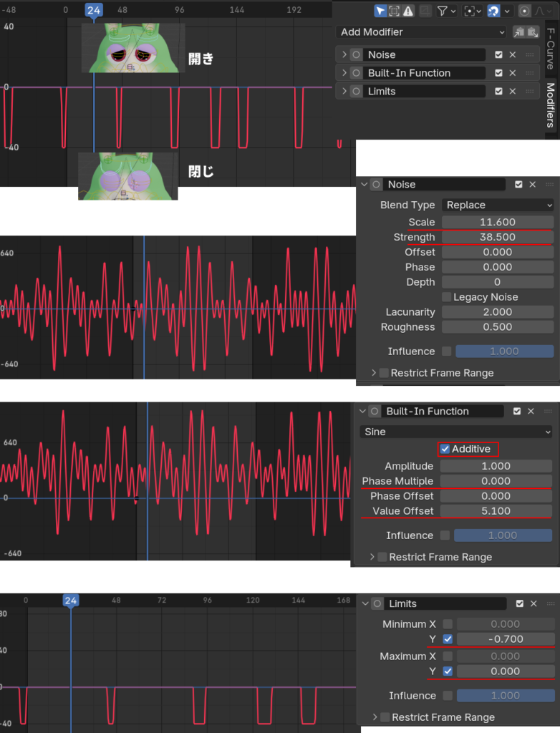Open the Blend Type Replace dropdown
The height and width of the screenshot is (733, 560).
coord(498,205)
